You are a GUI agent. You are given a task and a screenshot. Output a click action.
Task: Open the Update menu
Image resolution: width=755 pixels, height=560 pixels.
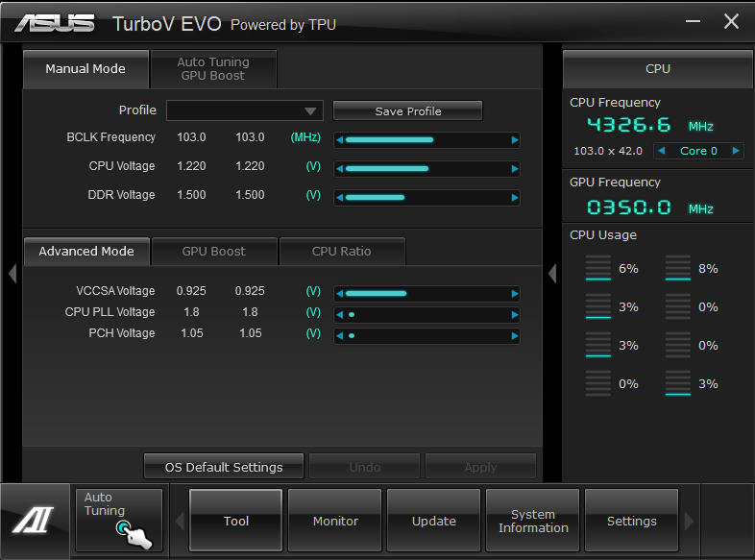pyautogui.click(x=434, y=521)
